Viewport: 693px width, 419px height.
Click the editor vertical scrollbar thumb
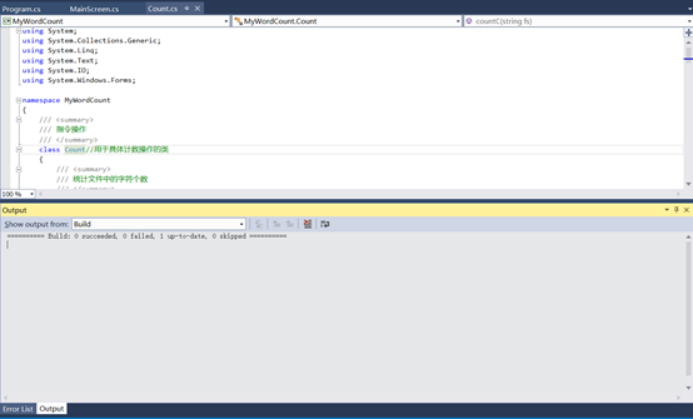click(688, 54)
